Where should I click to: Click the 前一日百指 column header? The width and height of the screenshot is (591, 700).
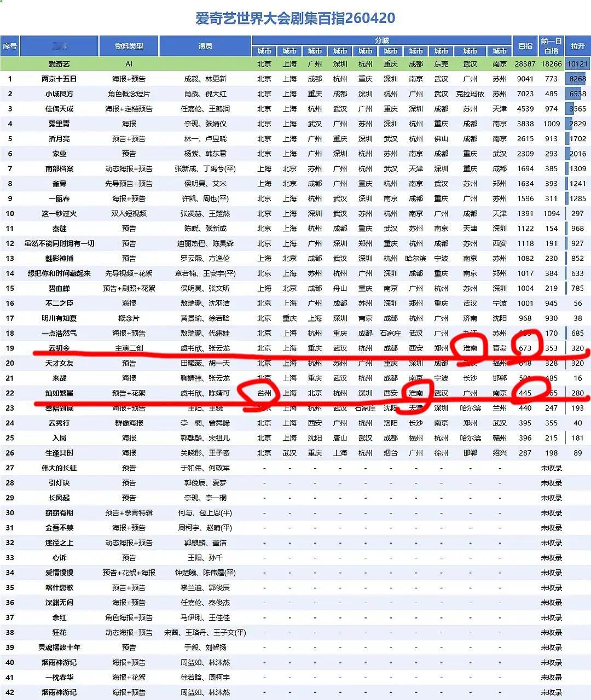coord(552,46)
